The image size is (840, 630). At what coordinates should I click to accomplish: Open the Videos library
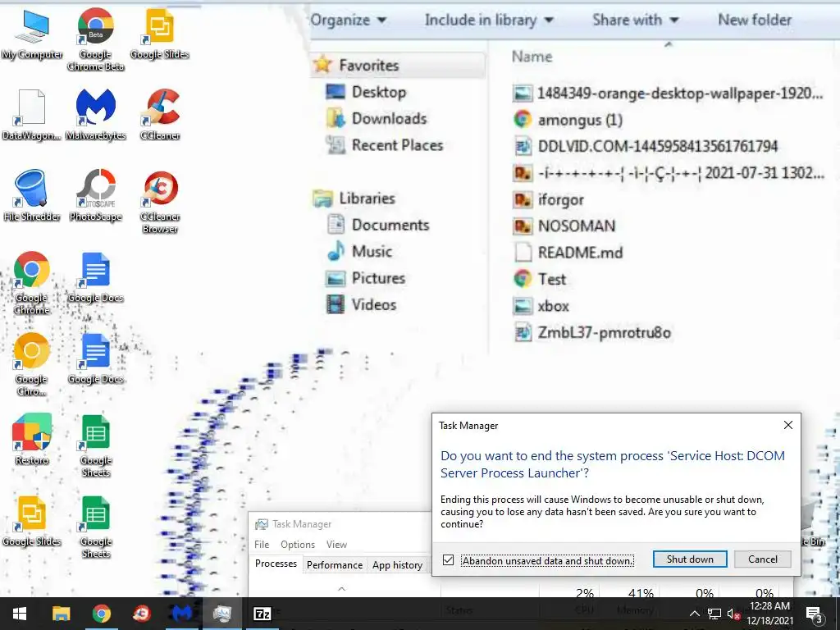click(x=362, y=305)
